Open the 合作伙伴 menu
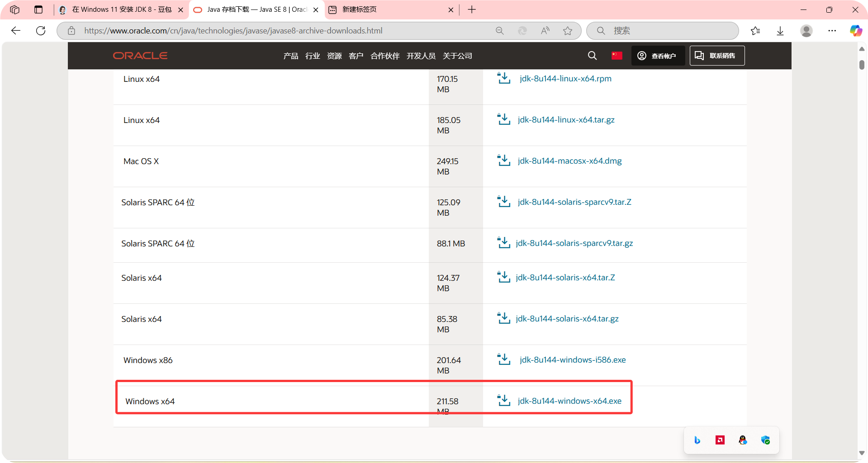Viewport: 868px width, 463px height. [x=385, y=56]
